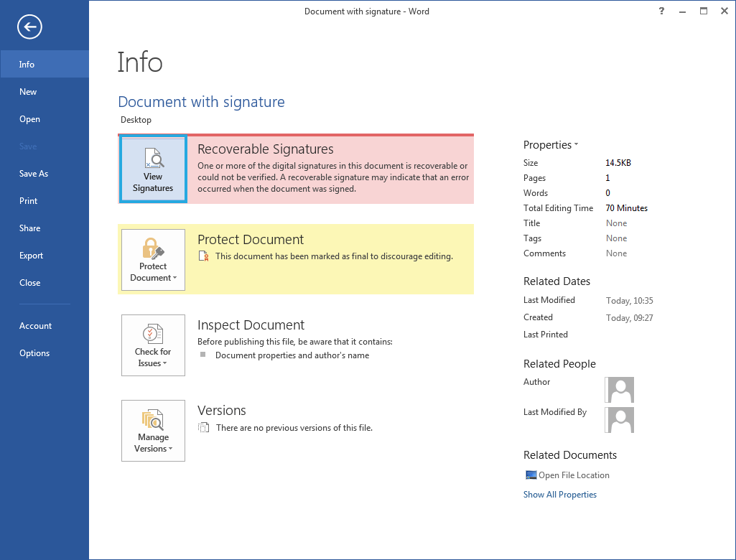
Task: Choose Print in the sidebar
Action: click(x=45, y=200)
